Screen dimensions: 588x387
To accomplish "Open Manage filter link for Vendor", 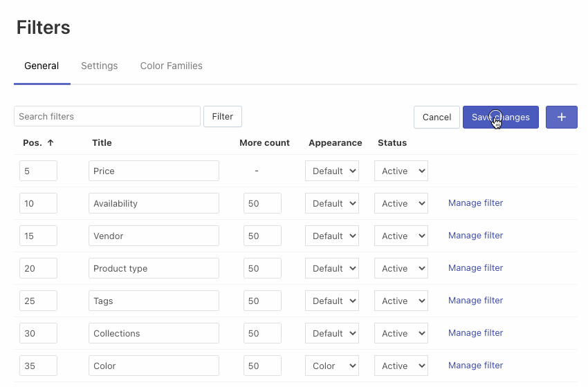I will [475, 236].
